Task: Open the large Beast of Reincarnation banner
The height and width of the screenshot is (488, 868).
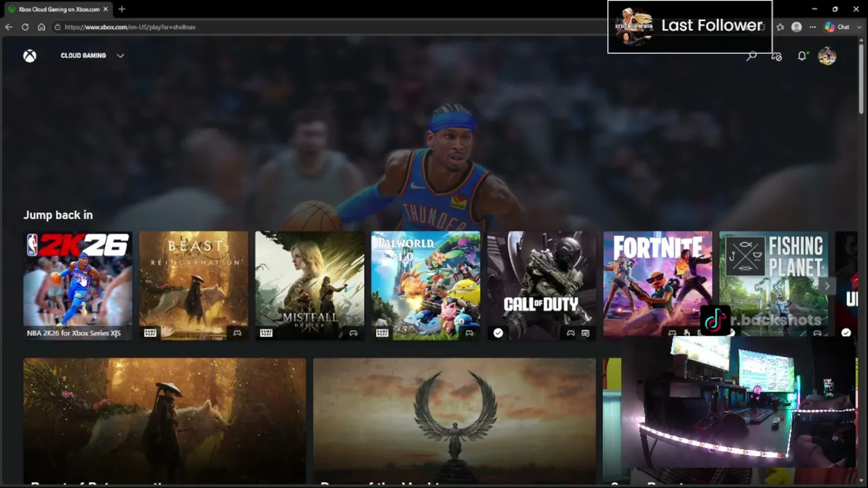Action: (x=165, y=421)
